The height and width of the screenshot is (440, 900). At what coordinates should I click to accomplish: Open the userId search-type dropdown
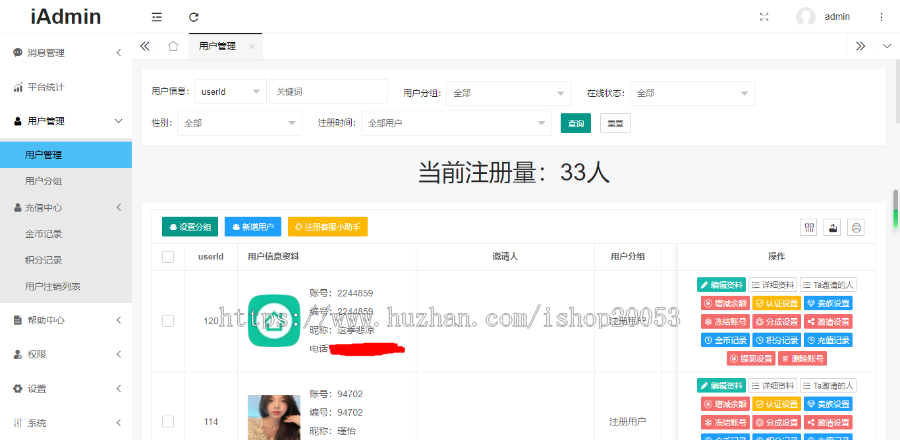pos(230,92)
